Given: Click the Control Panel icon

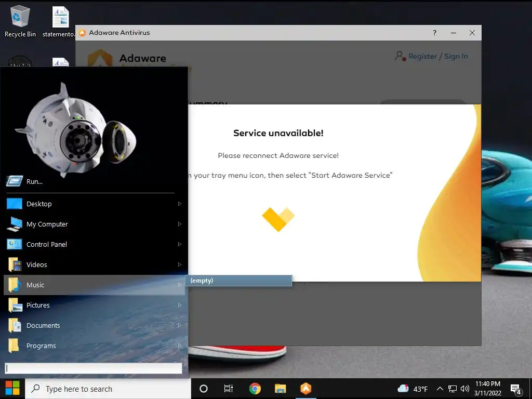Looking at the screenshot, I should click(x=14, y=244).
